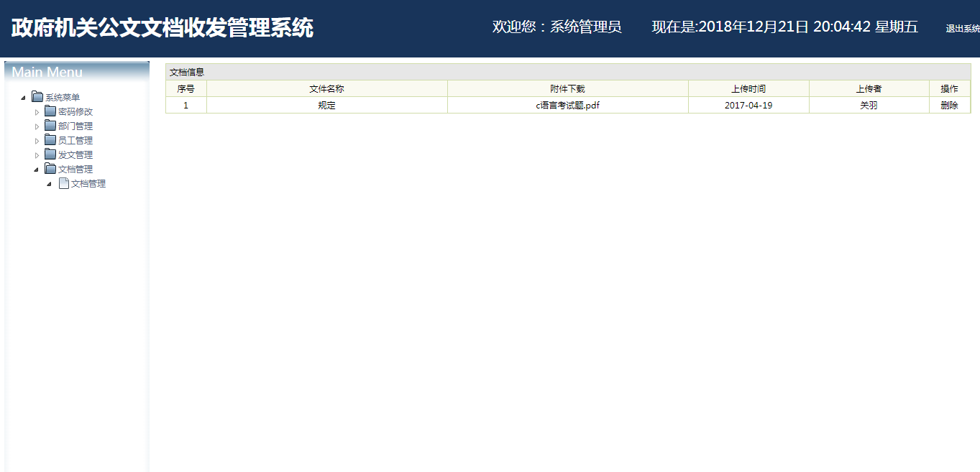Collapse the 系统菜单 root node arrow
Screen dimensions: 980x472
[x=24, y=98]
